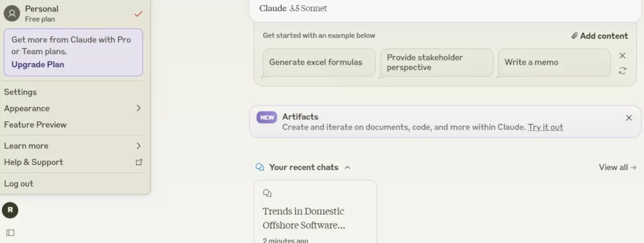Expand the Learn more submenu arrow

click(x=138, y=145)
